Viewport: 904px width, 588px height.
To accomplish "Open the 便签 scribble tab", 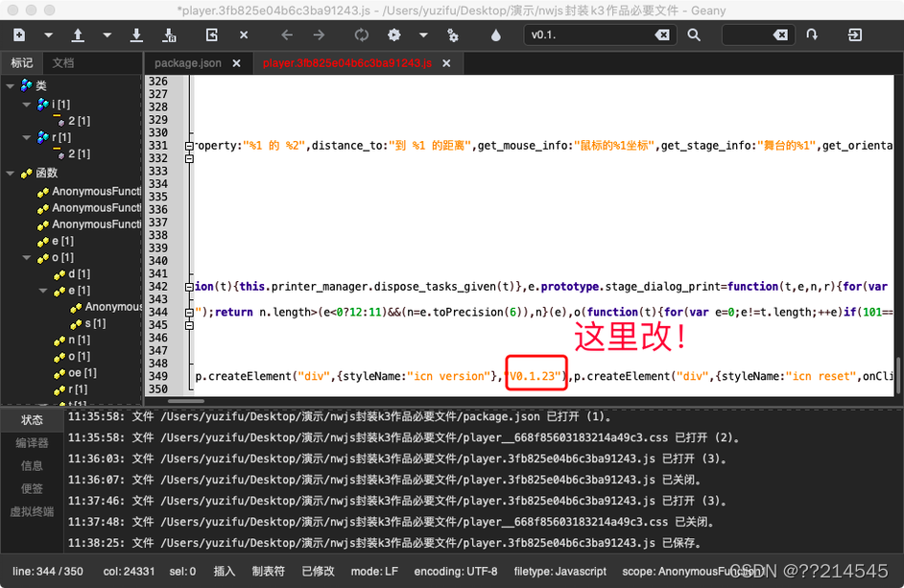I will pyautogui.click(x=32, y=489).
